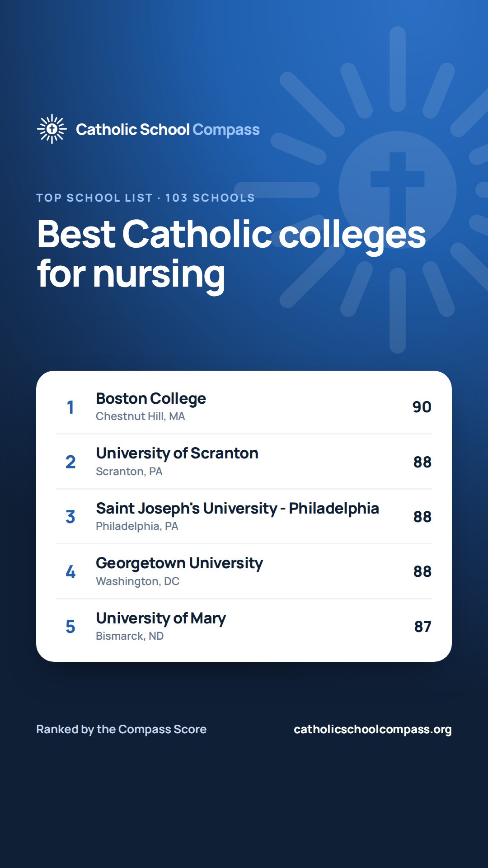Click the Catholic School Compass sunburst logo icon
Viewport: 488px width, 868px height.
(x=52, y=129)
